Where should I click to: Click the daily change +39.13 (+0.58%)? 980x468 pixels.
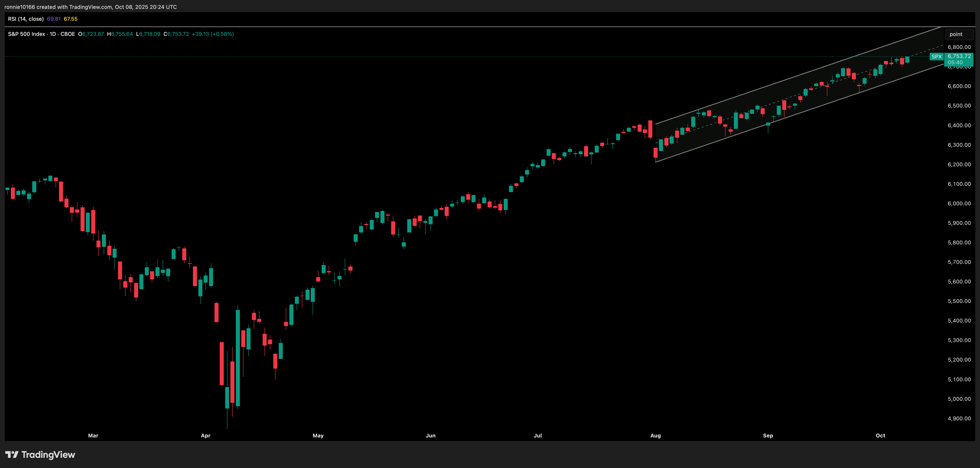pos(213,34)
